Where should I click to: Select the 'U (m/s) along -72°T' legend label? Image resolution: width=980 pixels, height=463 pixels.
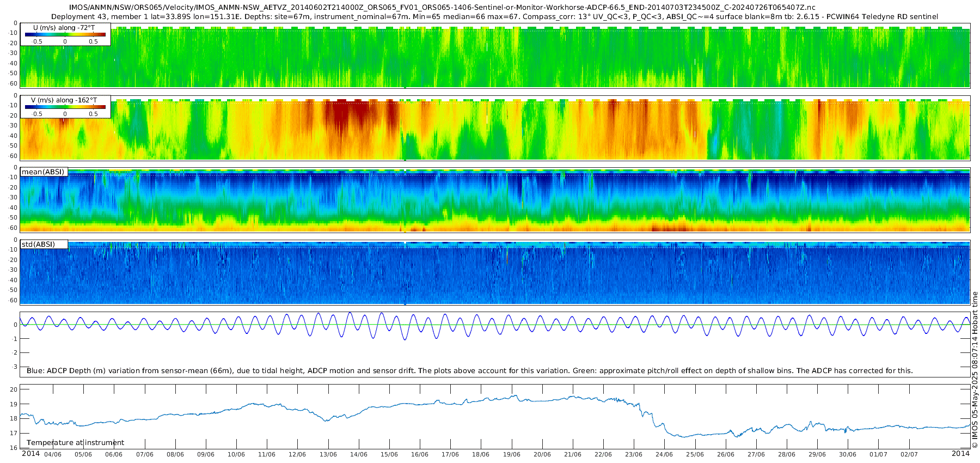pyautogui.click(x=64, y=28)
